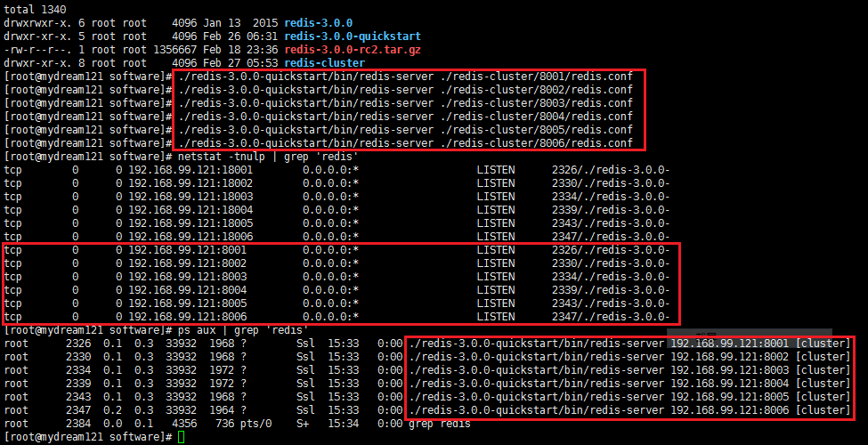Screen dimensions: 868x445
Task: Click PID 2343 in ps output
Action: click(x=78, y=397)
